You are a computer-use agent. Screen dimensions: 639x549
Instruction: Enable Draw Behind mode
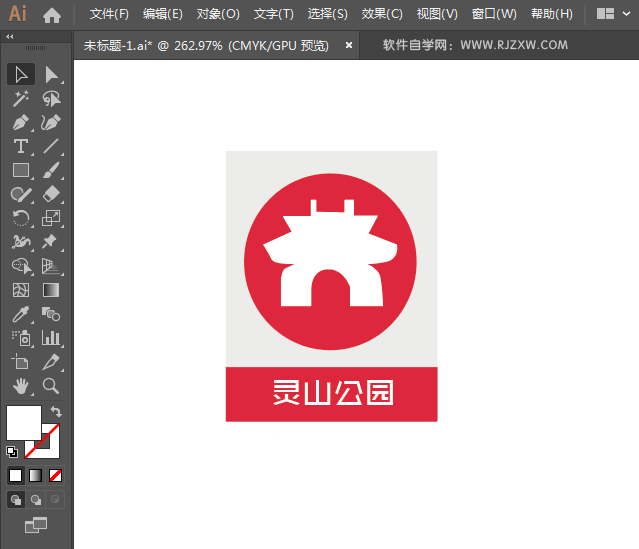tap(36, 500)
